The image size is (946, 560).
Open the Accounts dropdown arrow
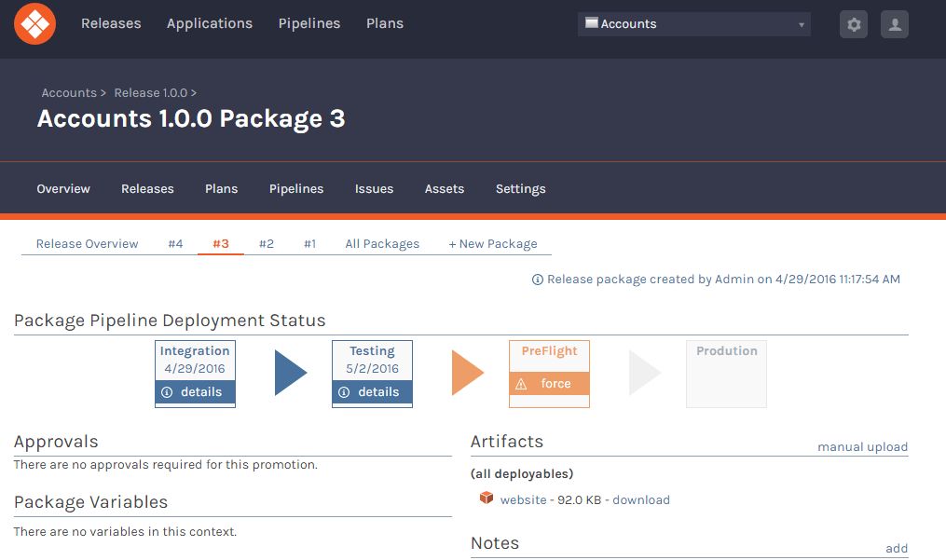800,23
